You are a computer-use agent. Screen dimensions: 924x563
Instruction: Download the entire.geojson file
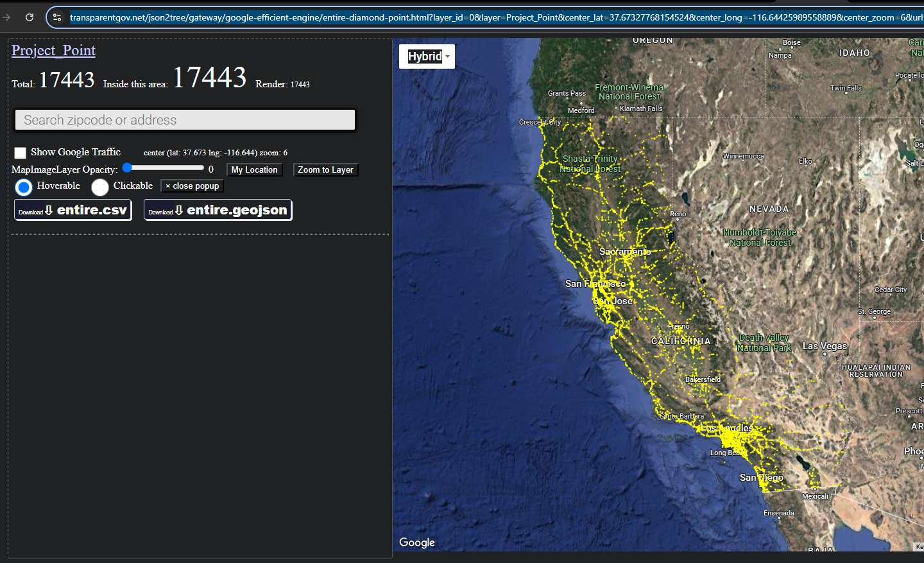pyautogui.click(x=218, y=210)
